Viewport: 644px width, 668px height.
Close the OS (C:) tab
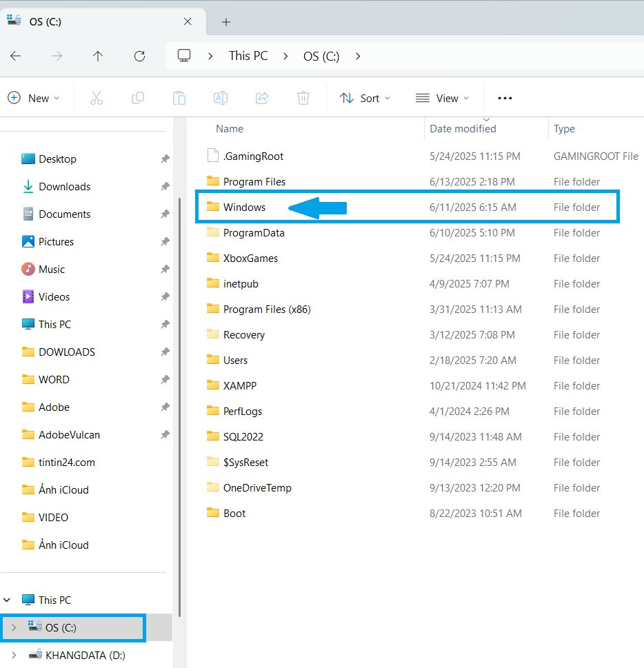[188, 22]
